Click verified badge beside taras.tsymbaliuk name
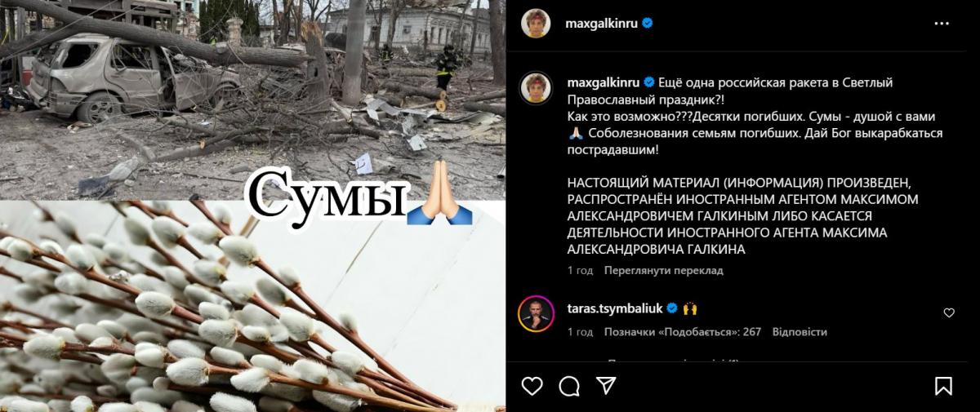This screenshot has height=412, width=980. (x=673, y=308)
